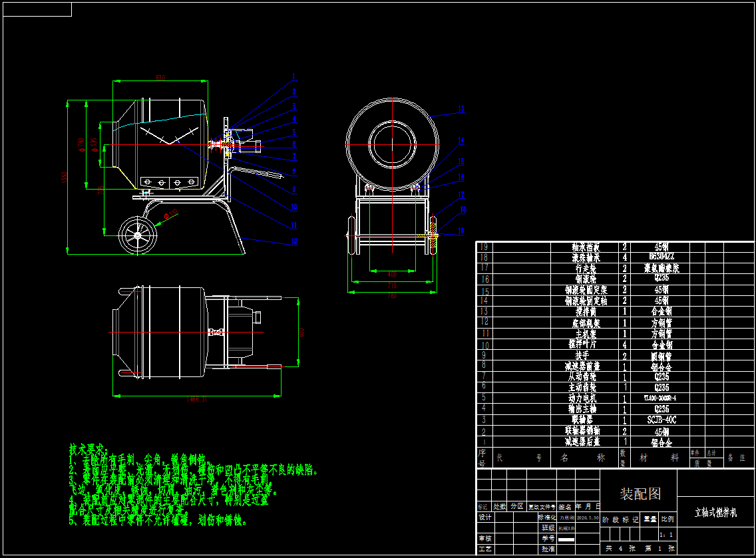Click part name 底部机架 in row 12

[x=586, y=323]
